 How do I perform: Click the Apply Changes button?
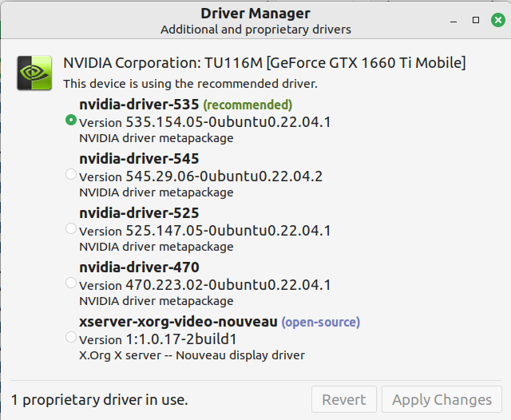pyautogui.click(x=441, y=399)
